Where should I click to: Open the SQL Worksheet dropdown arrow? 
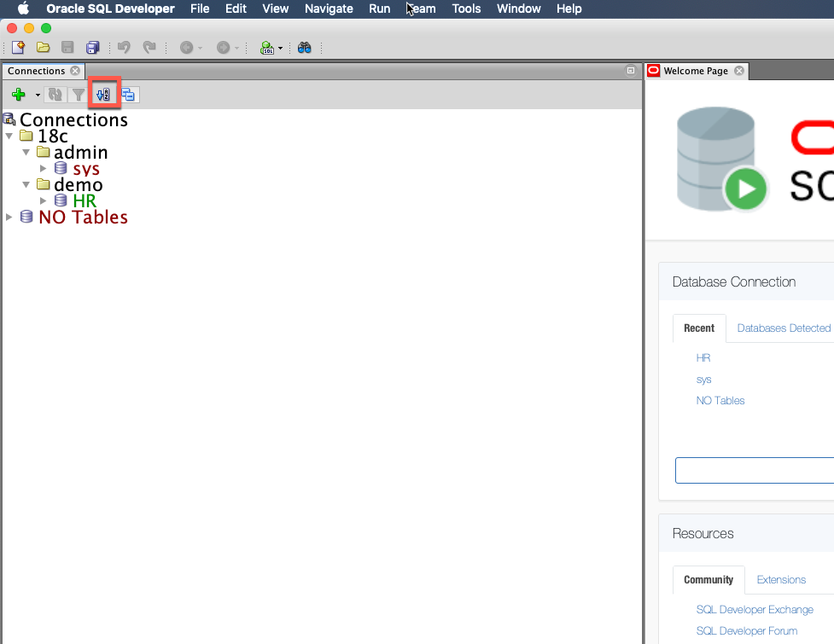(280, 49)
